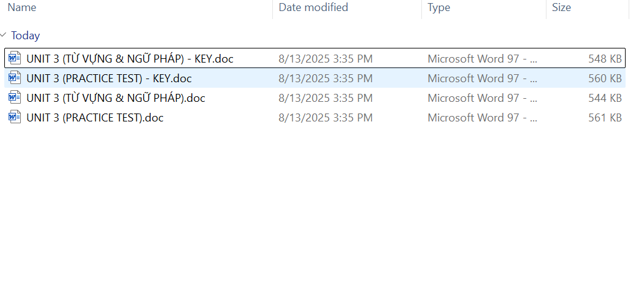Viewport: 644px width, 292px height.
Task: Click the Today group header label
Action: (25, 36)
